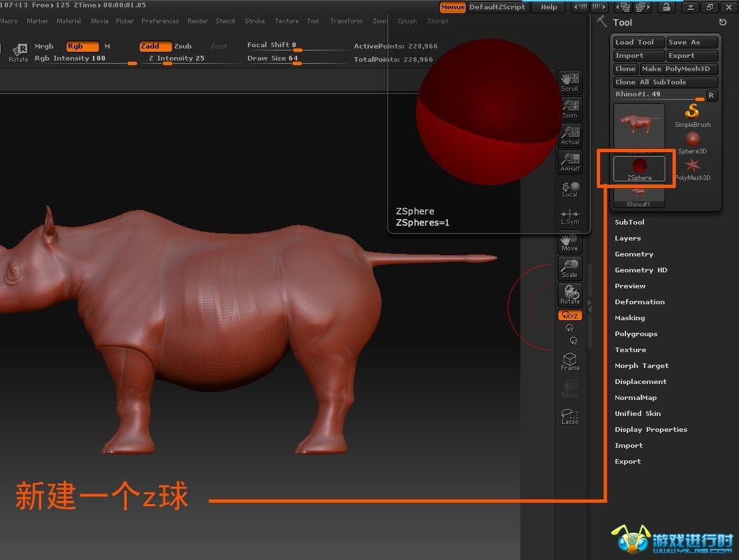Image resolution: width=739 pixels, height=560 pixels.
Task: Activate the Lasso selection tool
Action: point(570,417)
